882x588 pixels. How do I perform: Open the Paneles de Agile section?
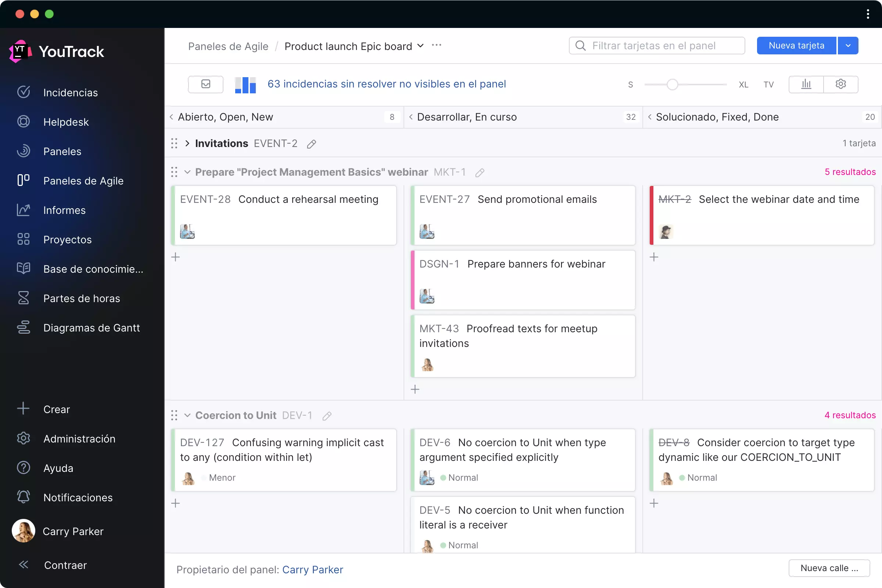coord(83,180)
